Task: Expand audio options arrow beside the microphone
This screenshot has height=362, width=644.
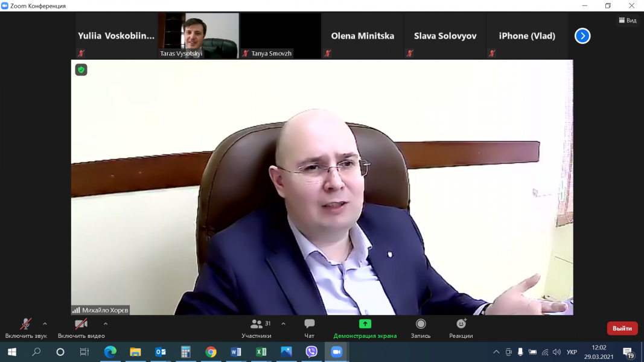Action: pyautogui.click(x=45, y=324)
